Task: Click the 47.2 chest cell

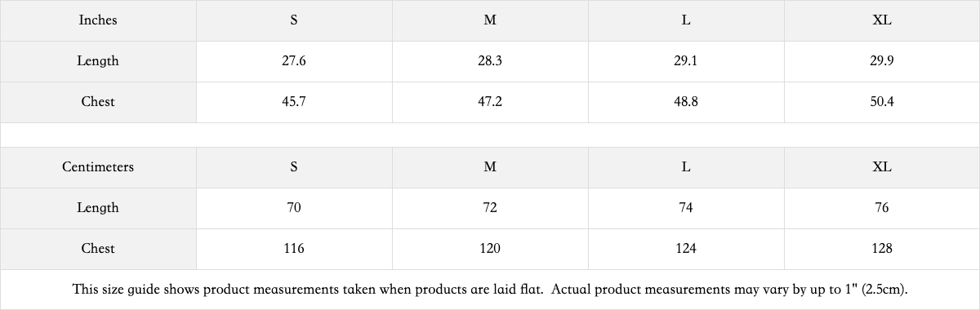Action: point(490,102)
